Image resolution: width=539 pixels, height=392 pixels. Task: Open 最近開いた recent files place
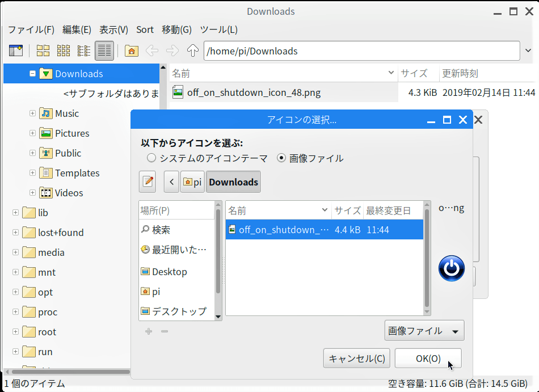coord(176,250)
